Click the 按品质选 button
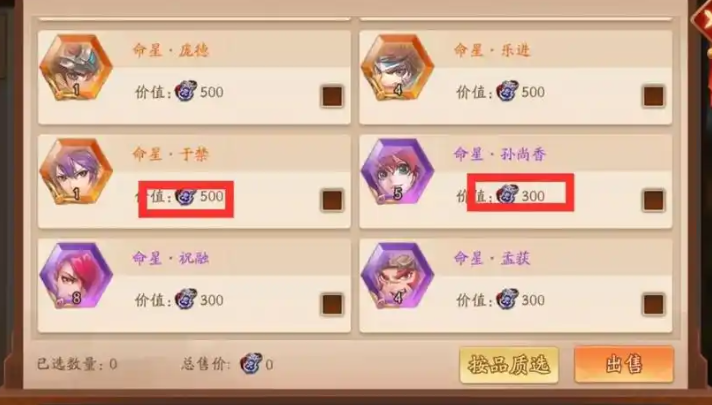712x405 pixels. tap(509, 365)
